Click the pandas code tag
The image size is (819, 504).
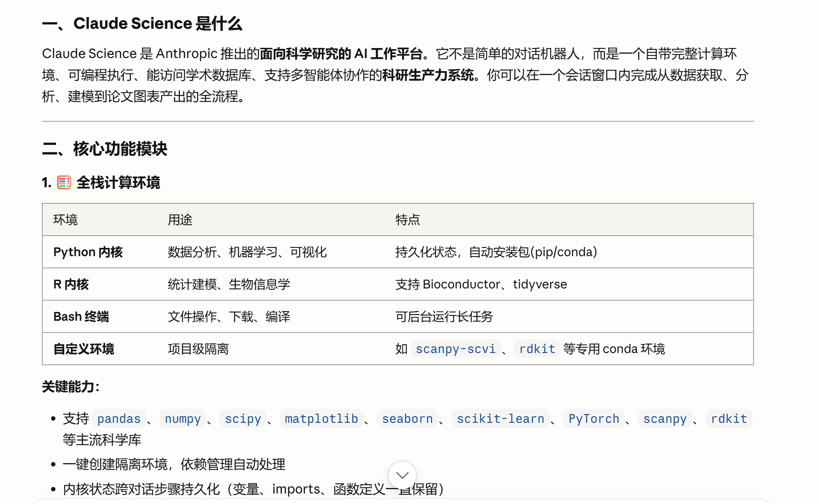(119, 418)
